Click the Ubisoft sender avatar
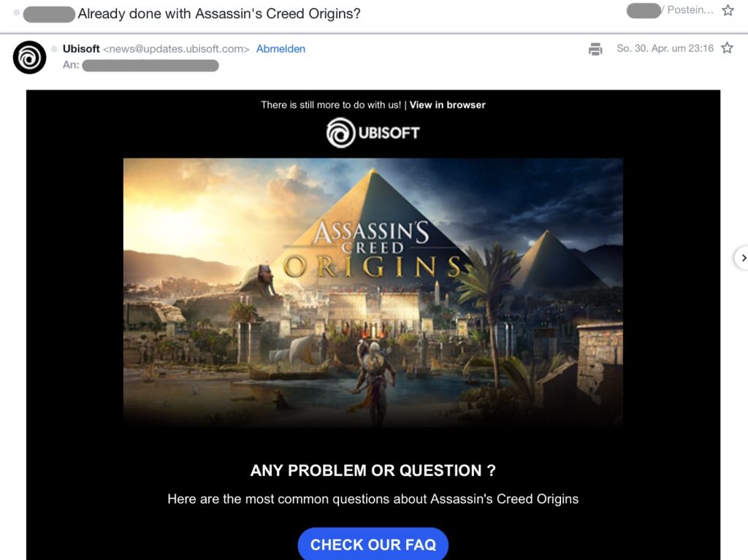This screenshot has height=560, width=748. (29, 57)
